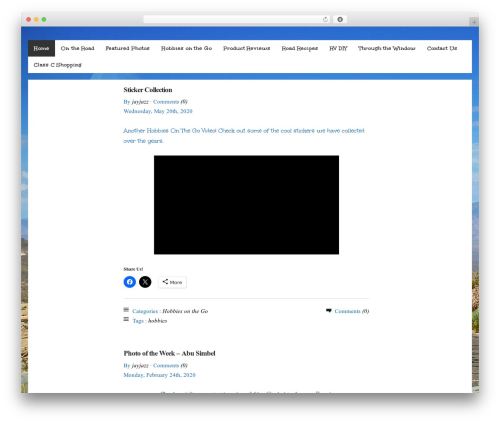This screenshot has height=423, width=500.
Task: Open the More sharing options button
Action: 172,282
